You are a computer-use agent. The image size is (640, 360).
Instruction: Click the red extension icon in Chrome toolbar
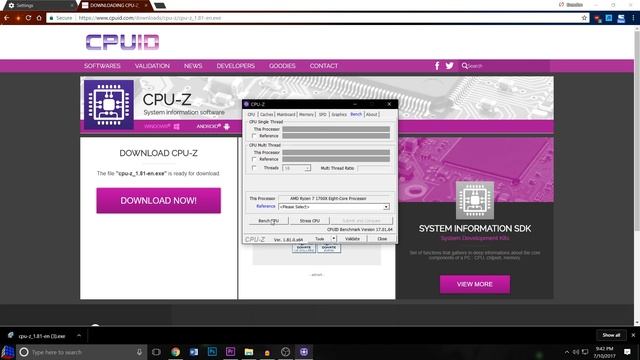[x=598, y=18]
